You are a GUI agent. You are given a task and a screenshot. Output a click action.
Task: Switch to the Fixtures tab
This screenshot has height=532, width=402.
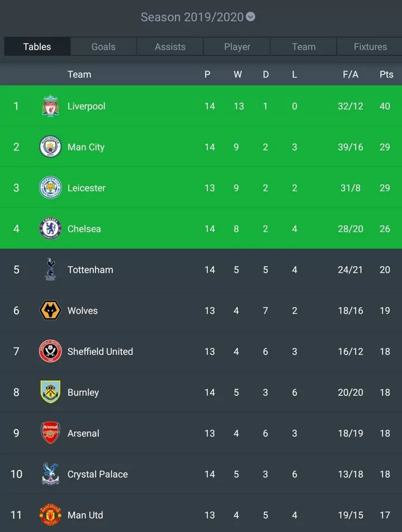pyautogui.click(x=370, y=46)
